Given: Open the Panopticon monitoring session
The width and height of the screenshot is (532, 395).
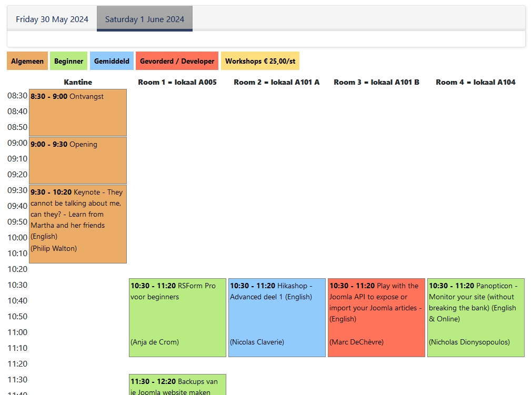Looking at the screenshot, I should coord(476,318).
